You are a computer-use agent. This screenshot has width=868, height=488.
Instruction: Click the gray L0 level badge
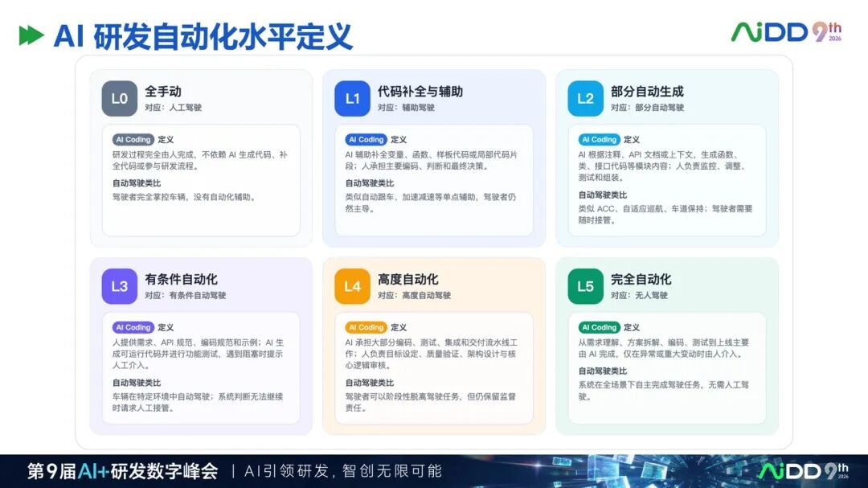click(120, 99)
